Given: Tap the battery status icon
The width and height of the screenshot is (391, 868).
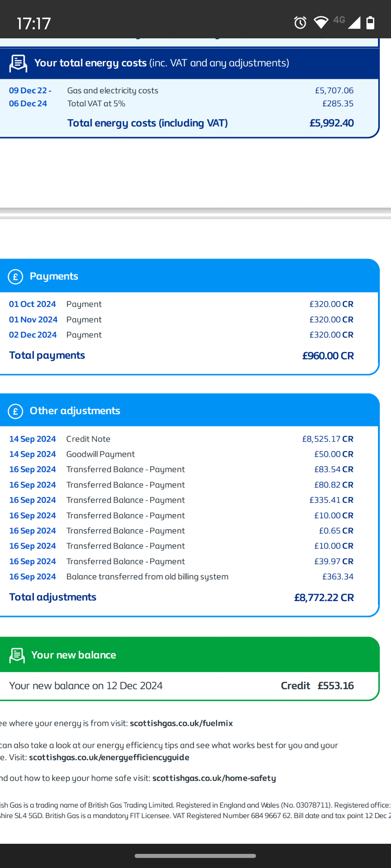Looking at the screenshot, I should pyautogui.click(x=370, y=22).
